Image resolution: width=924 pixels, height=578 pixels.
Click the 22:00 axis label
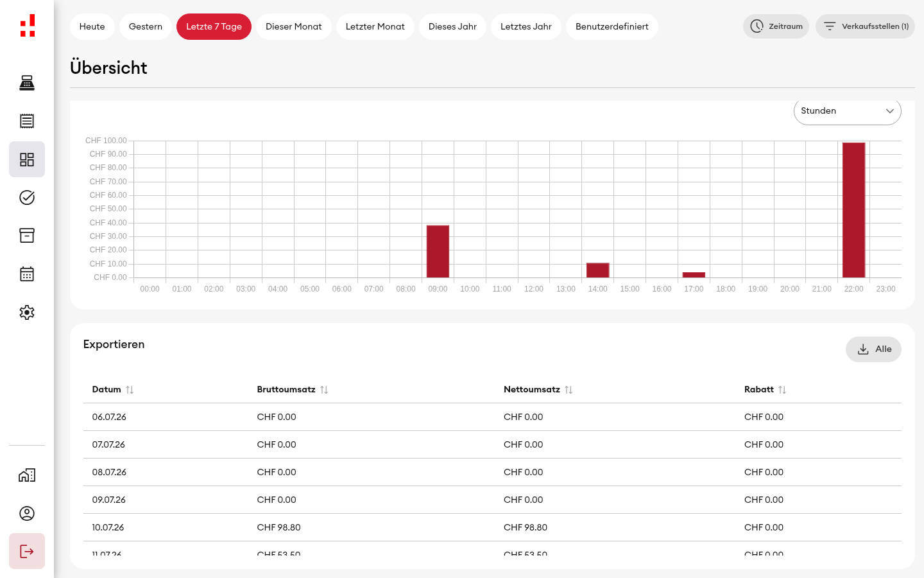tap(854, 289)
